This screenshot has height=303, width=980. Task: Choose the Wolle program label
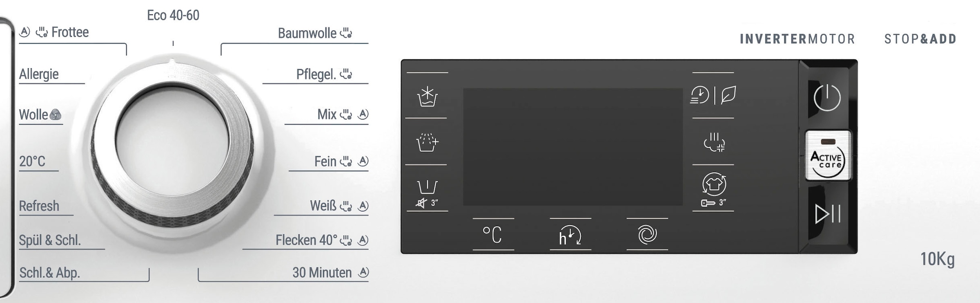coord(33,115)
